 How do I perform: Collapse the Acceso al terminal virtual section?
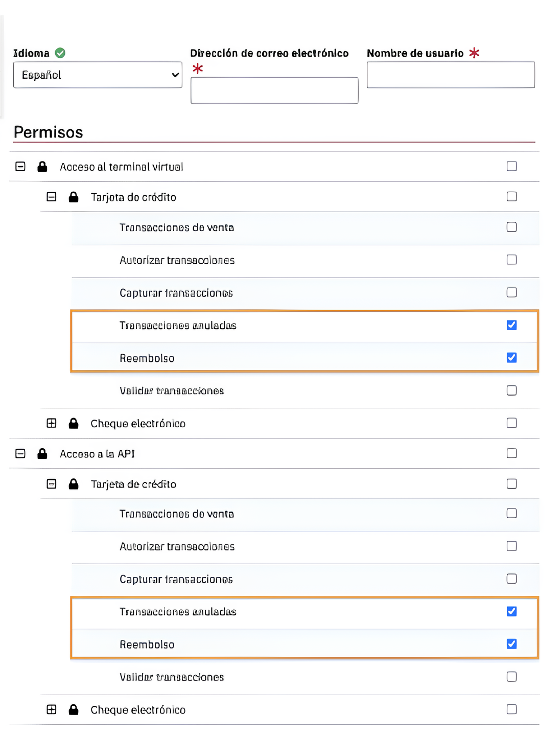[20, 167]
